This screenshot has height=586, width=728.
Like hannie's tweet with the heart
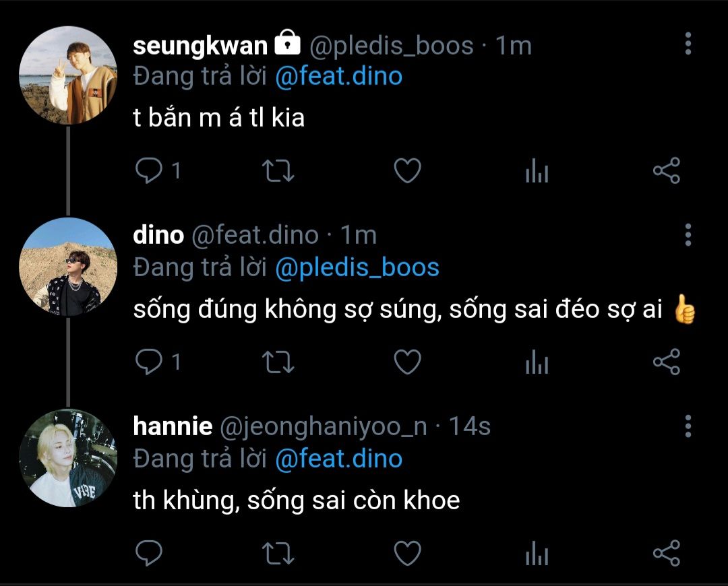pos(407,554)
